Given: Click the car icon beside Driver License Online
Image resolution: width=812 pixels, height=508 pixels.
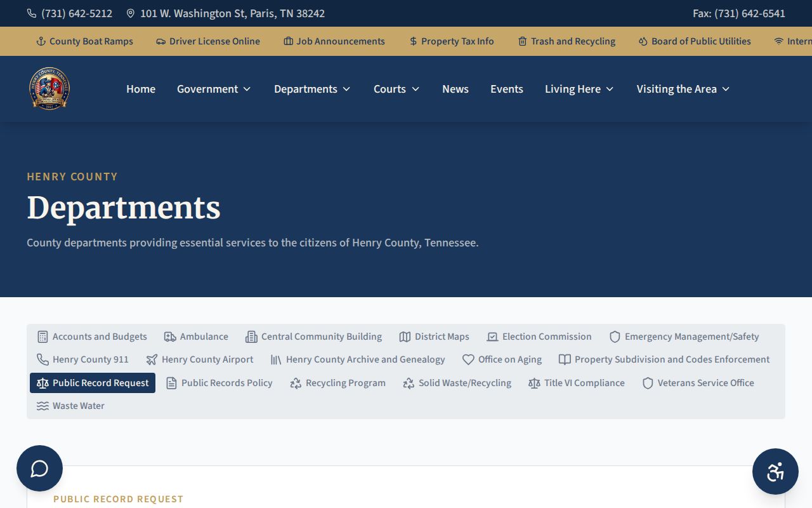Looking at the screenshot, I should pyautogui.click(x=161, y=41).
